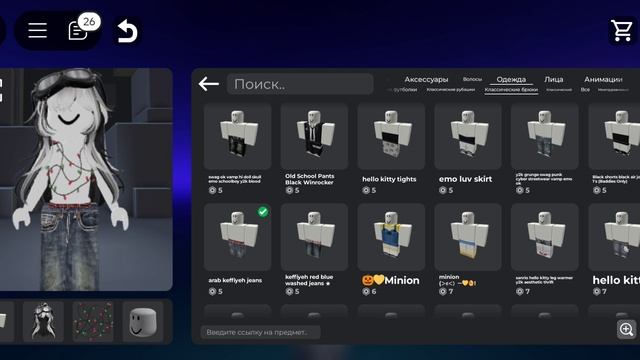Focus the Поиск search field
The image size is (640, 360).
(300, 84)
